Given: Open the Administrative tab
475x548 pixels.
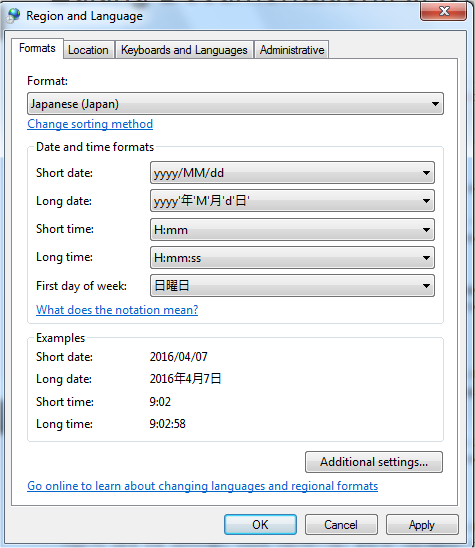Looking at the screenshot, I should click(x=292, y=50).
